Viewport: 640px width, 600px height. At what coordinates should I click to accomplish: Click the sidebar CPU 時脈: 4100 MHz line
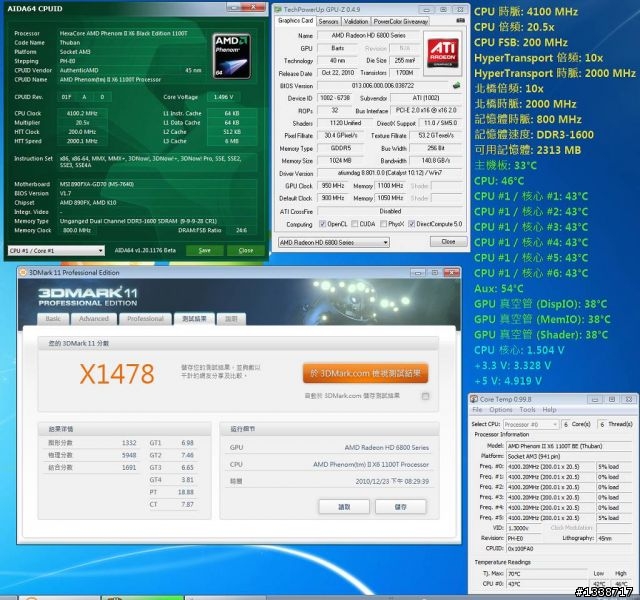526,11
